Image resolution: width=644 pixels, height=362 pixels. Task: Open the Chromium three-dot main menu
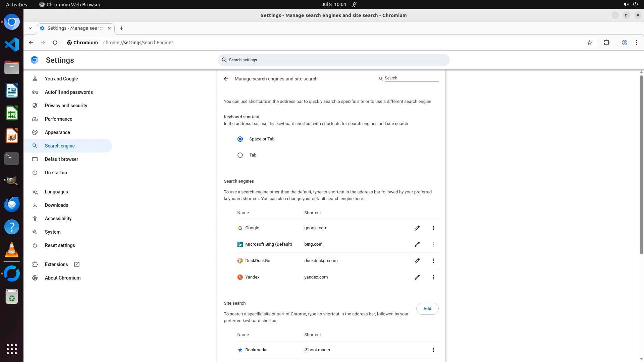click(x=636, y=43)
